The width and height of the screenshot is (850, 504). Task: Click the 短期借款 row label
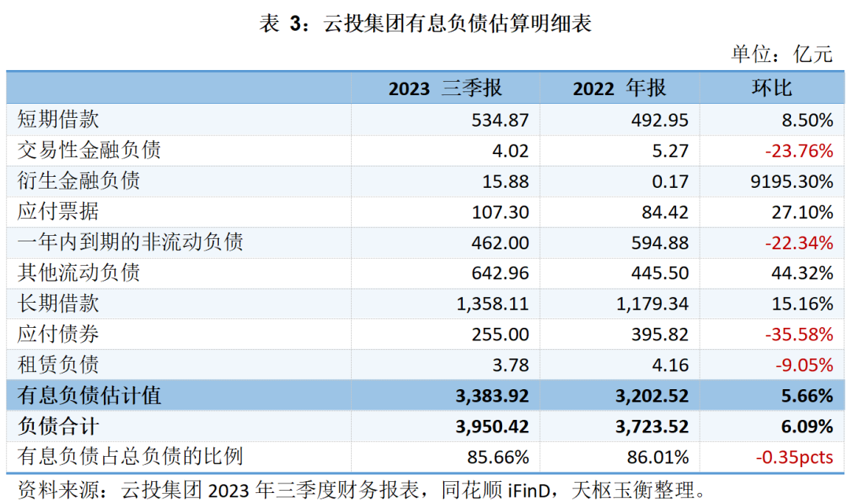click(59, 120)
